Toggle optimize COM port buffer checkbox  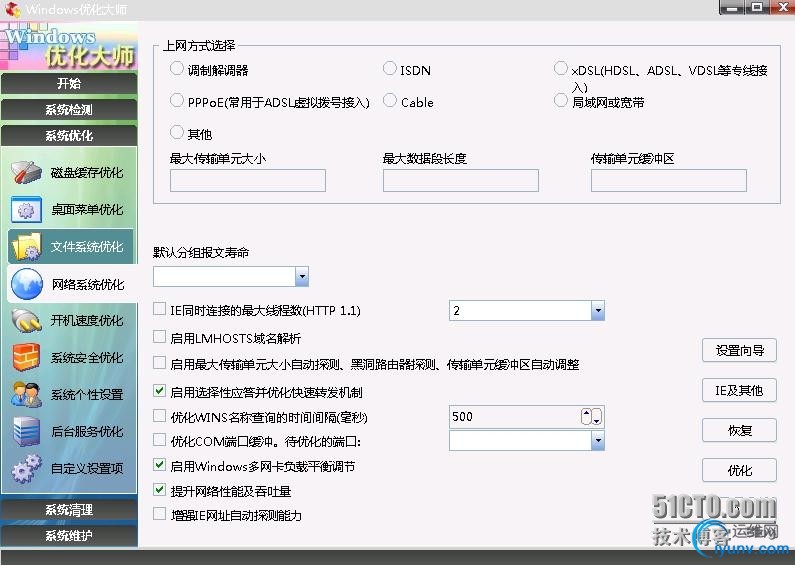pos(159,440)
